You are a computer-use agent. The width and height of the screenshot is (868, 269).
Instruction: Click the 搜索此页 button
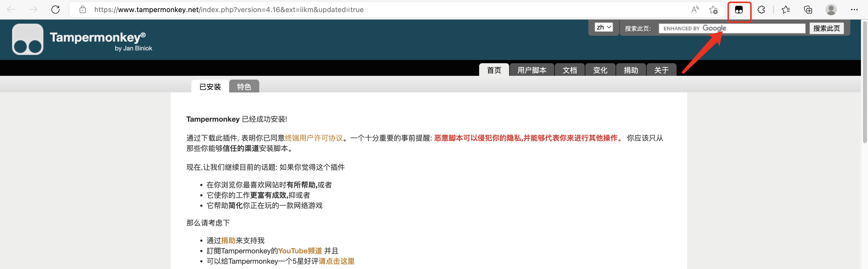click(x=827, y=28)
